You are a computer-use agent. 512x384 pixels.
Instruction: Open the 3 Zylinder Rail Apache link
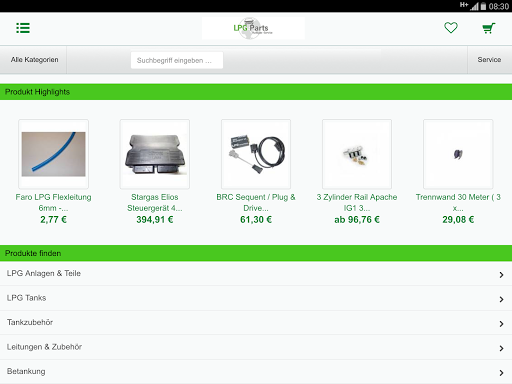click(357, 202)
